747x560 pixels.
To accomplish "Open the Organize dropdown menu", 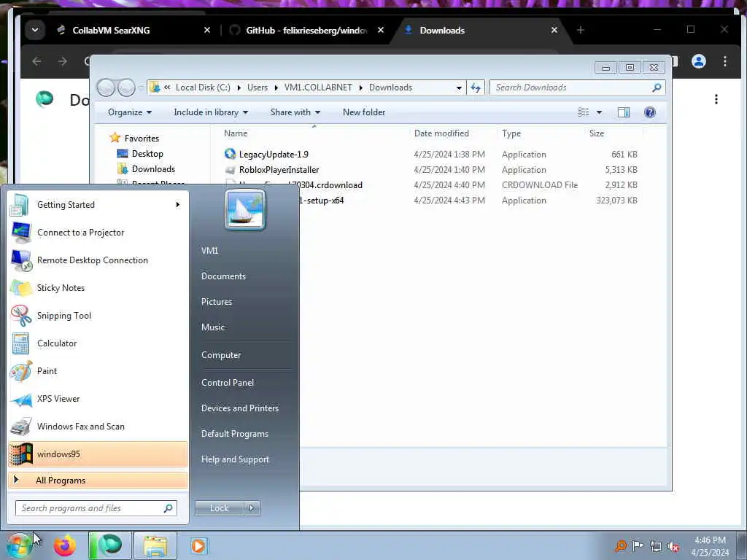I will tap(130, 112).
